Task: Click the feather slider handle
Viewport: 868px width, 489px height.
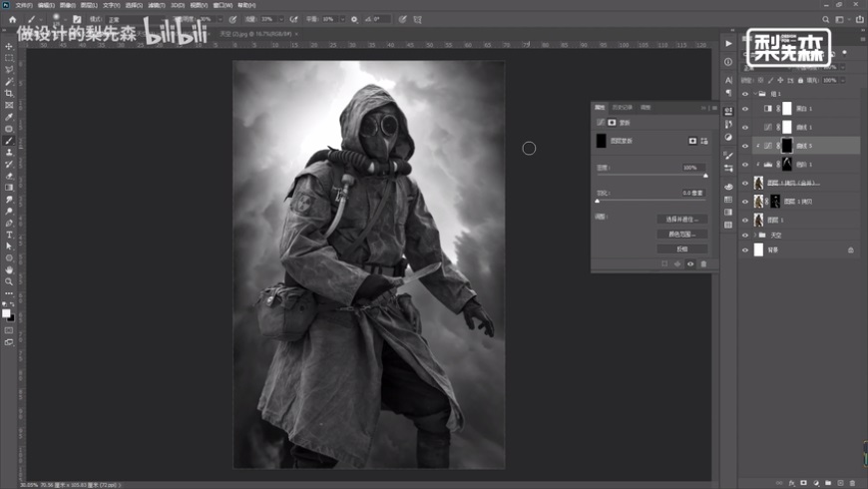Action: [598, 201]
